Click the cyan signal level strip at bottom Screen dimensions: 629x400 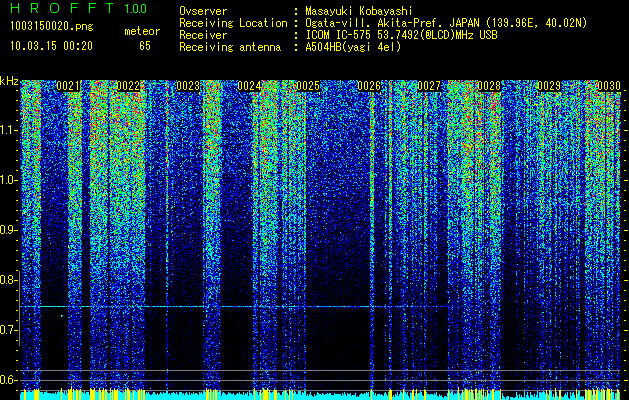point(320,396)
